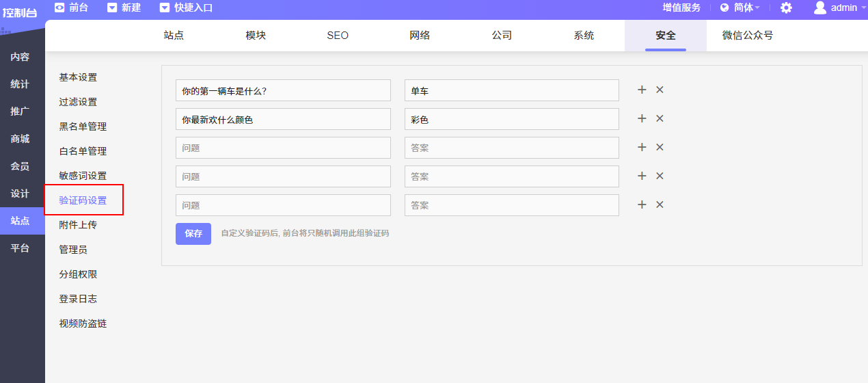This screenshot has width=868, height=383.
Task: Delete the first question row with X
Action: click(x=660, y=90)
